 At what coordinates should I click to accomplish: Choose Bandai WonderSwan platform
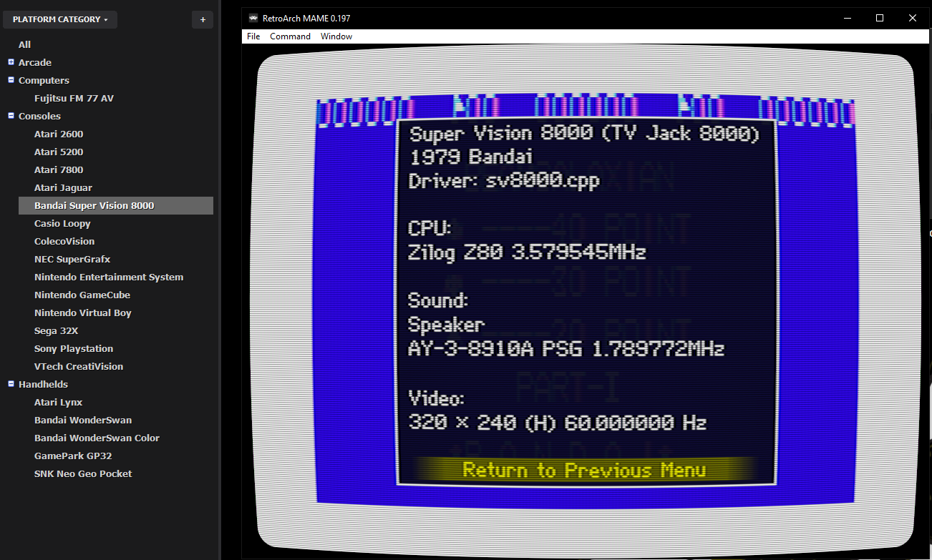83,420
